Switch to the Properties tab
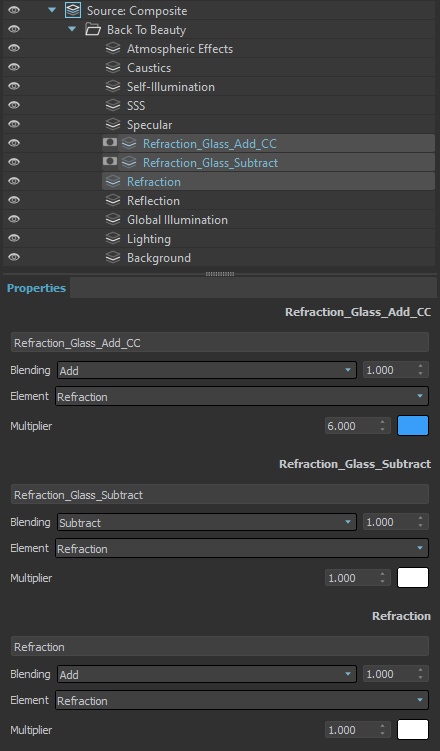 click(x=36, y=288)
